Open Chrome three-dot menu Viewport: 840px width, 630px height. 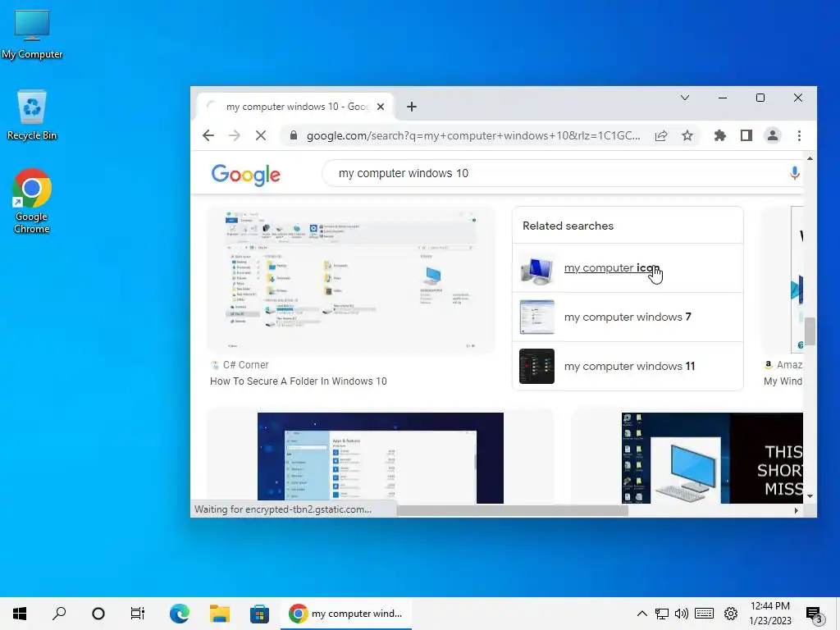pyautogui.click(x=799, y=135)
